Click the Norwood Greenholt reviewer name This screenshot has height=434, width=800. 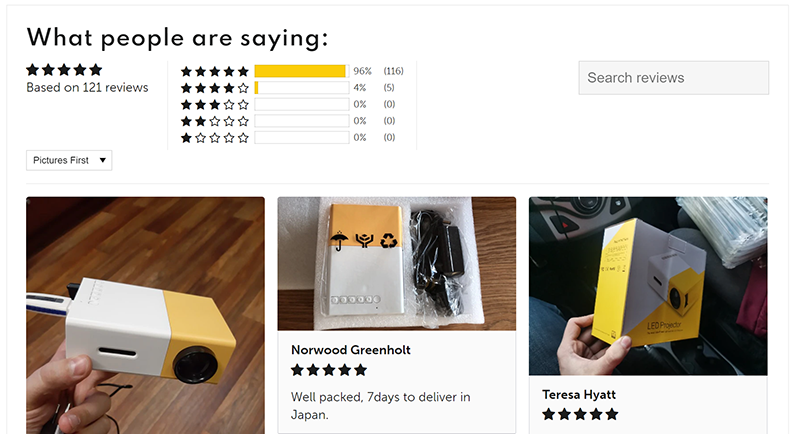pos(351,350)
